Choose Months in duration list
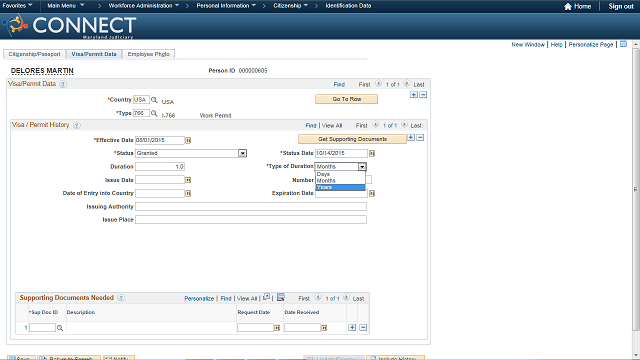640x360 pixels. [x=340, y=181]
